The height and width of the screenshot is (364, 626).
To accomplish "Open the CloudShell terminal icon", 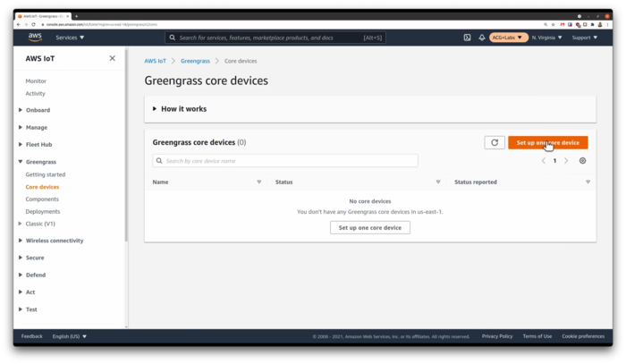I will [x=467, y=38].
